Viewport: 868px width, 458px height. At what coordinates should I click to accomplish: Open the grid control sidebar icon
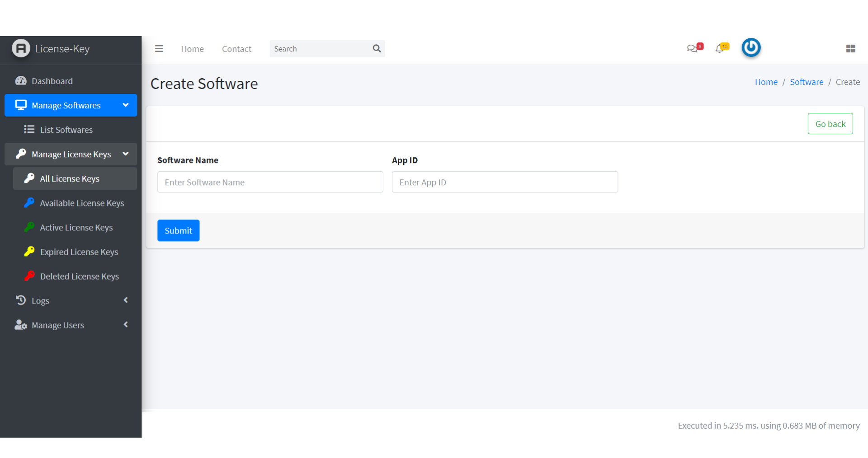pos(850,49)
